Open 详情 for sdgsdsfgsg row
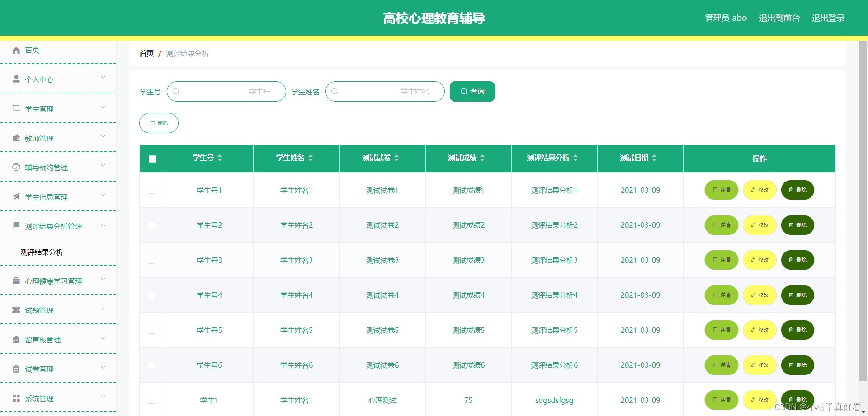Viewport: 868px width, 416px height. (x=722, y=400)
